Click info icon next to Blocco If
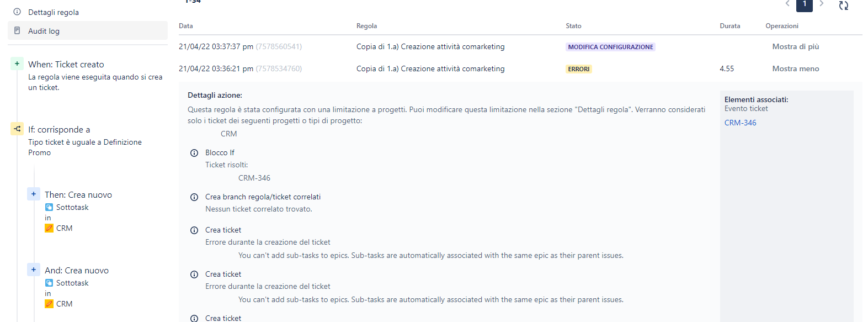868x322 pixels. tap(194, 153)
